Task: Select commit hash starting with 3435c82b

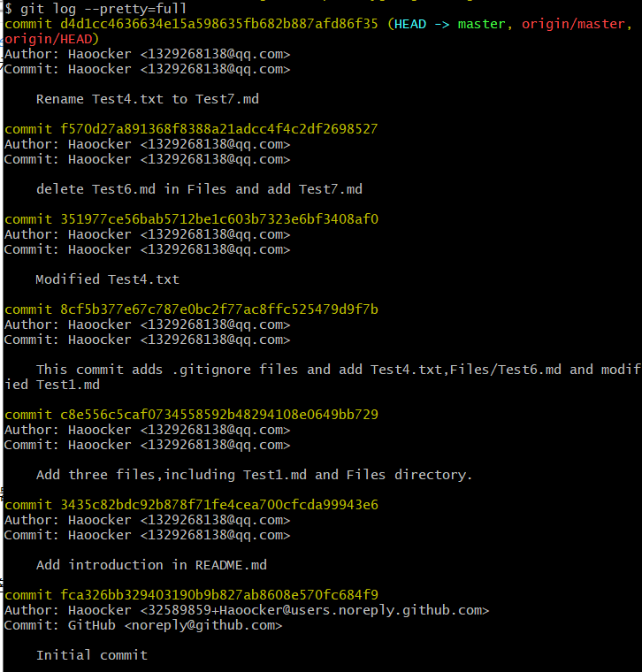Action: pos(218,505)
